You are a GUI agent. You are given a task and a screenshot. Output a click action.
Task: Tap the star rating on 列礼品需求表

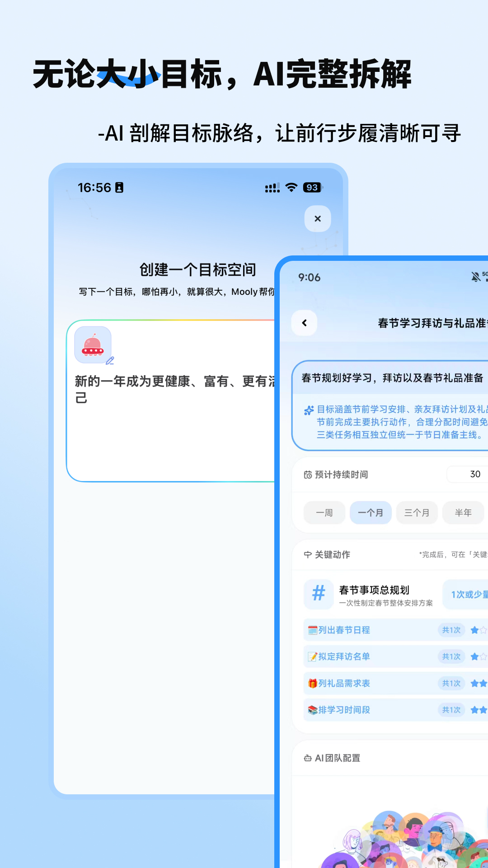479,683
